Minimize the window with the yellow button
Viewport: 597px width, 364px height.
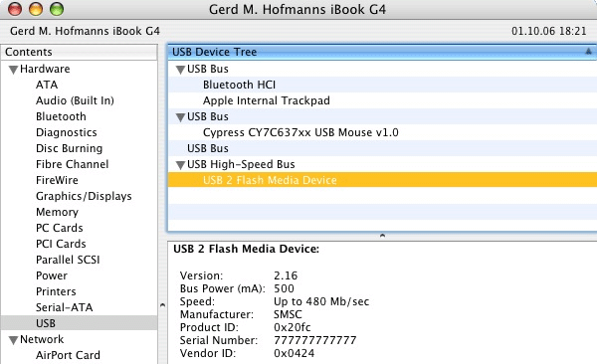[x=36, y=9]
